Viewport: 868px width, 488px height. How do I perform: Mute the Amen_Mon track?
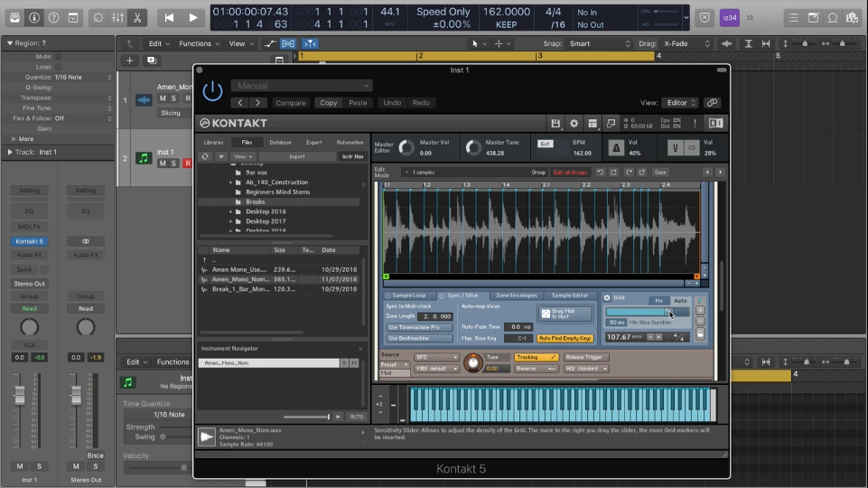point(163,98)
